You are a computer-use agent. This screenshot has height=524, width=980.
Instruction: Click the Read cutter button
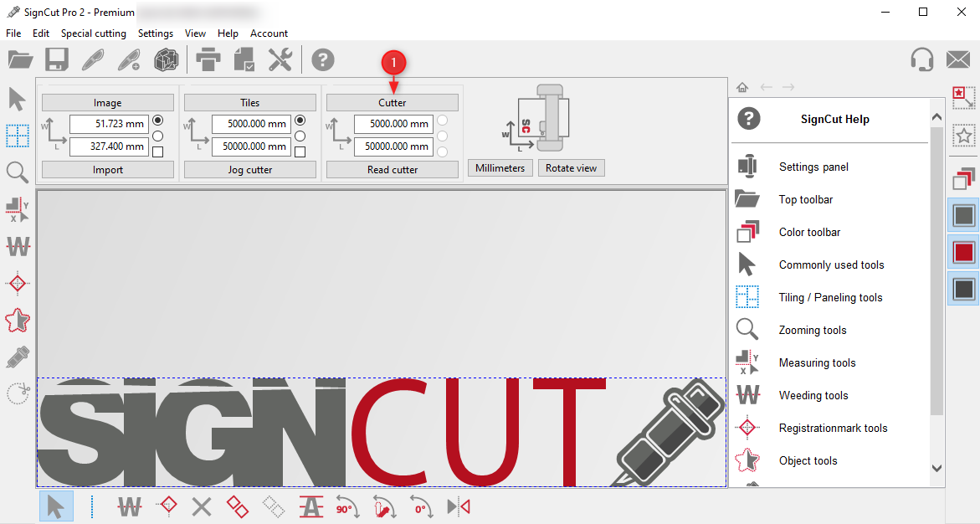(393, 169)
